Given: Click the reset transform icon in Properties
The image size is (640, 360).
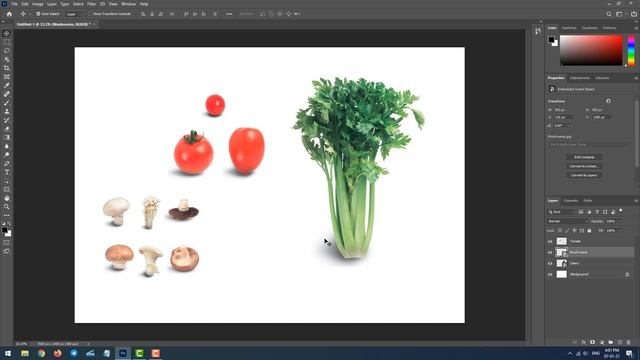Looking at the screenshot, I should click(608, 101).
